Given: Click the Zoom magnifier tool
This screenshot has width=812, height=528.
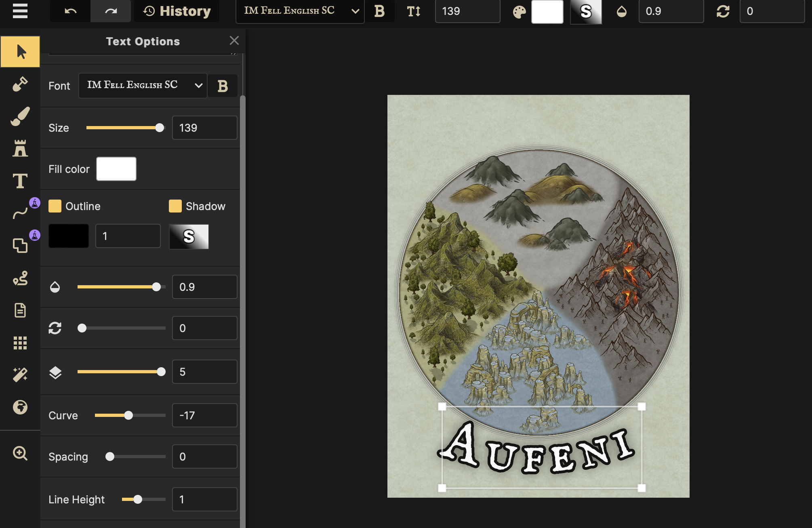Looking at the screenshot, I should point(20,453).
